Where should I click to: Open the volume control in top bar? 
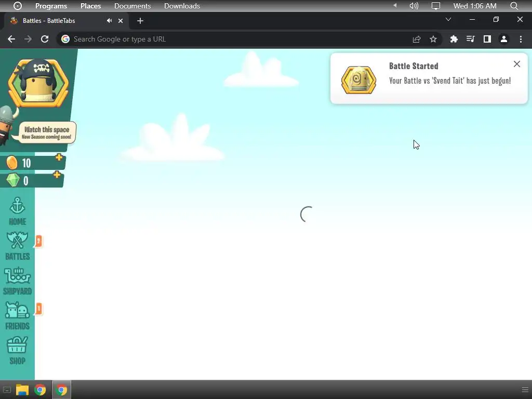click(x=414, y=6)
